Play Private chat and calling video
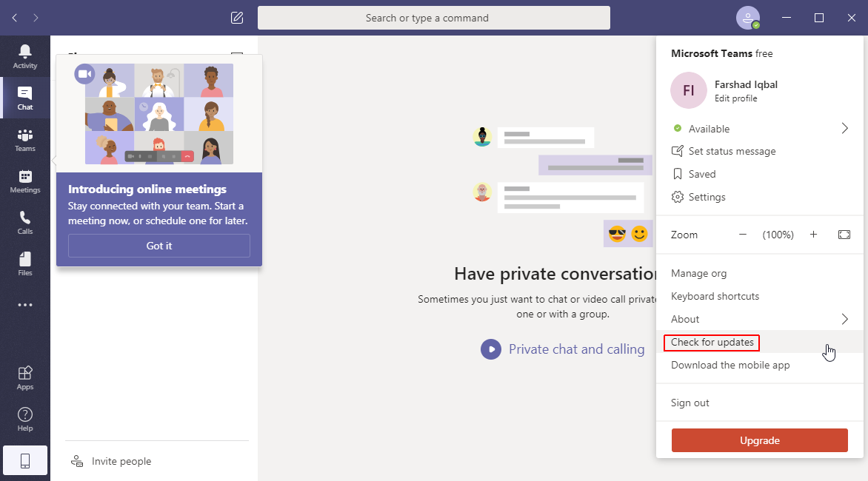 491,349
